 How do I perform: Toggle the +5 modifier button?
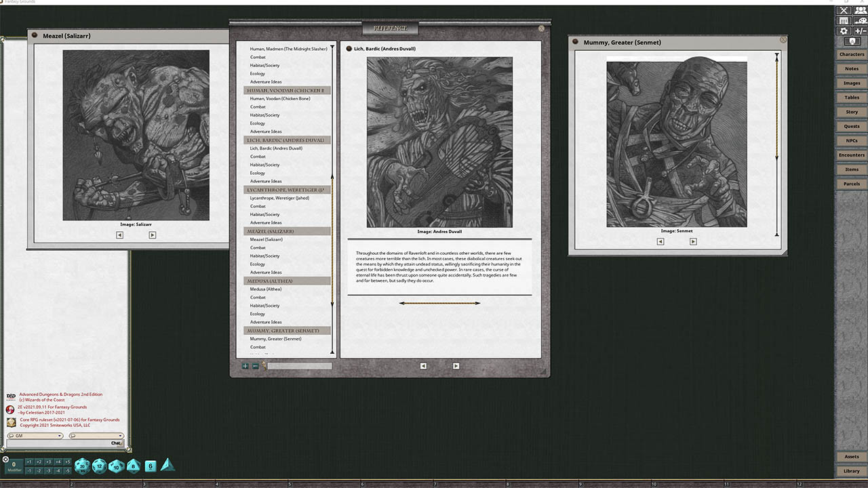pyautogui.click(x=67, y=462)
